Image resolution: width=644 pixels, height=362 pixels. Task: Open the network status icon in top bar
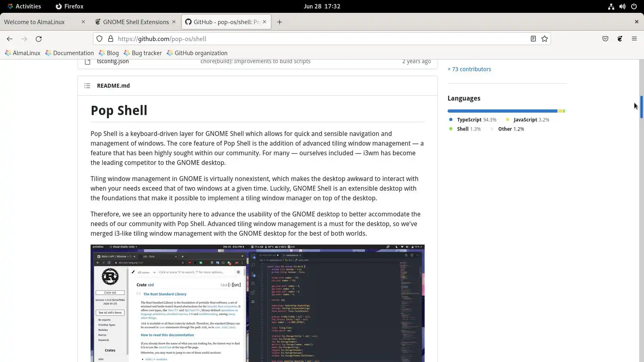click(611, 6)
